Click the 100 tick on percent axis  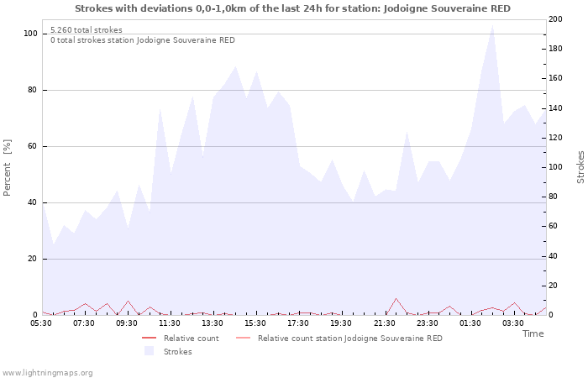[x=30, y=34]
